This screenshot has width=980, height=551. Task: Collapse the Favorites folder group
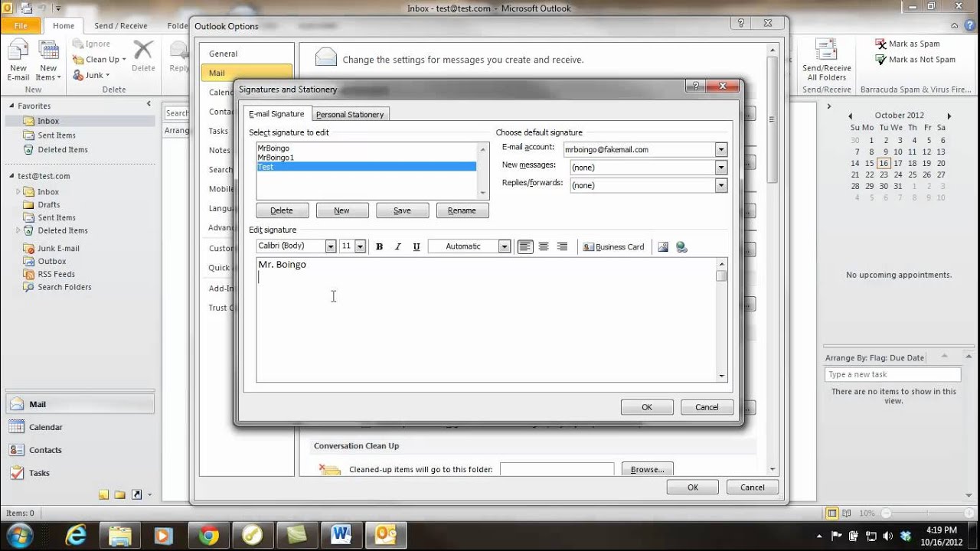[13, 106]
